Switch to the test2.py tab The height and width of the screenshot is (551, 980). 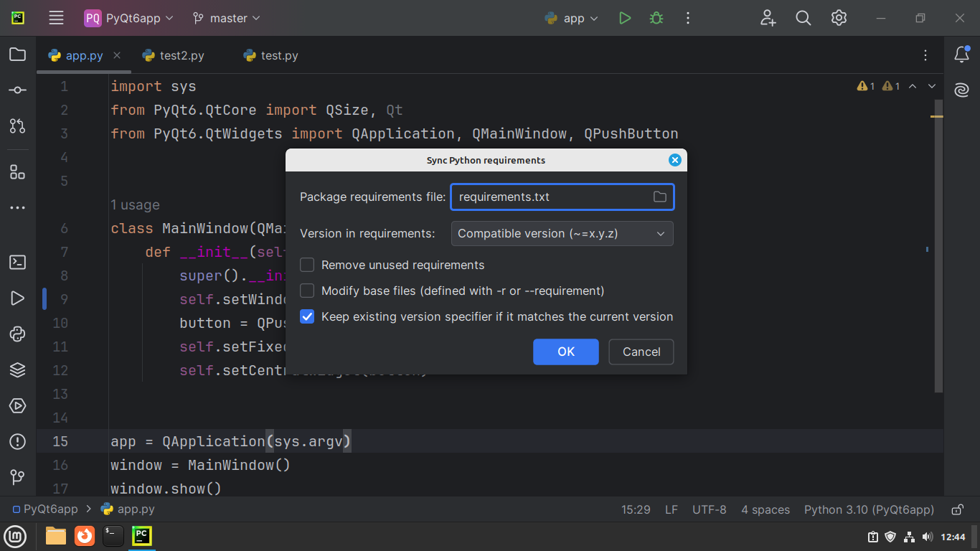(x=174, y=55)
